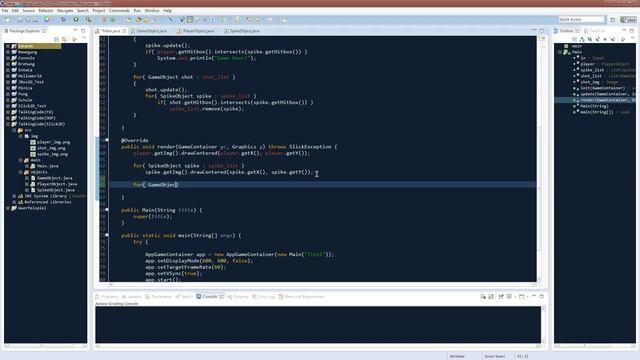Select init(GameContainer) method in Outline

(604, 88)
